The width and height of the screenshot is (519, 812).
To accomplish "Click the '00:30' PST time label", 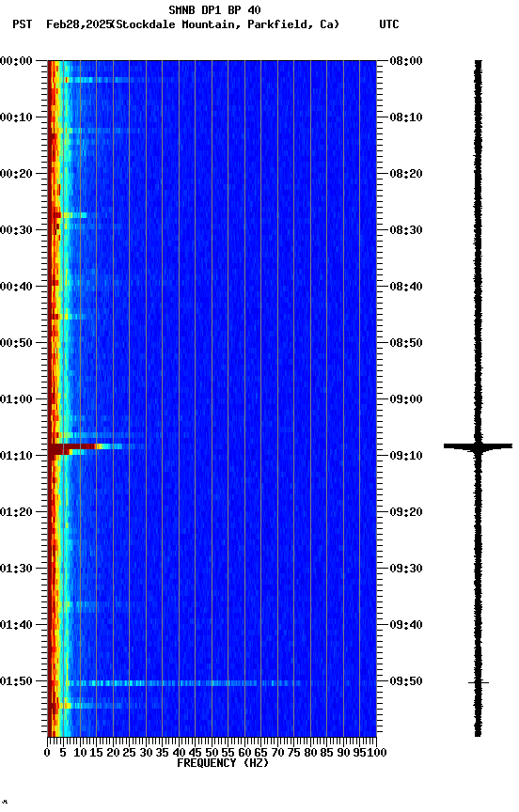I will tap(16, 230).
